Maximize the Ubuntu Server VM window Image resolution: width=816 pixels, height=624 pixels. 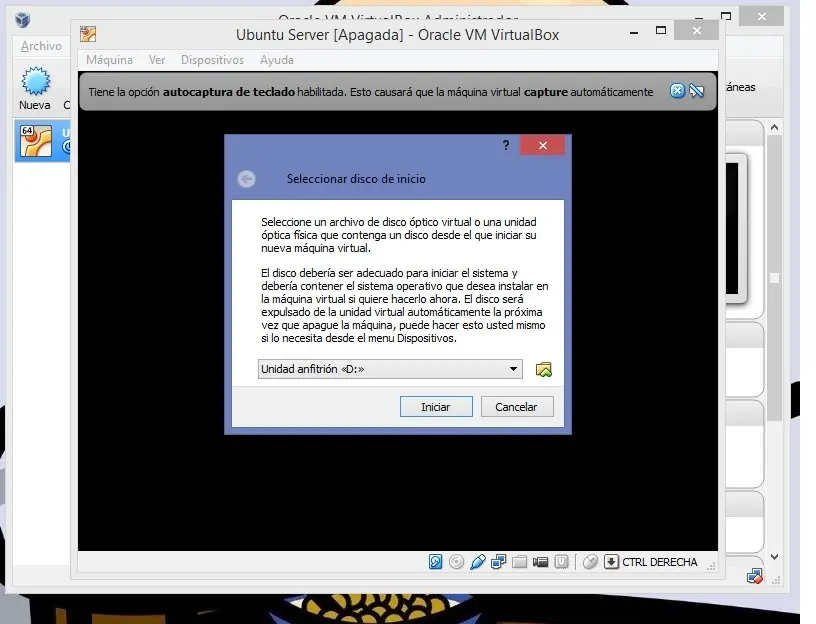pyautogui.click(x=661, y=30)
